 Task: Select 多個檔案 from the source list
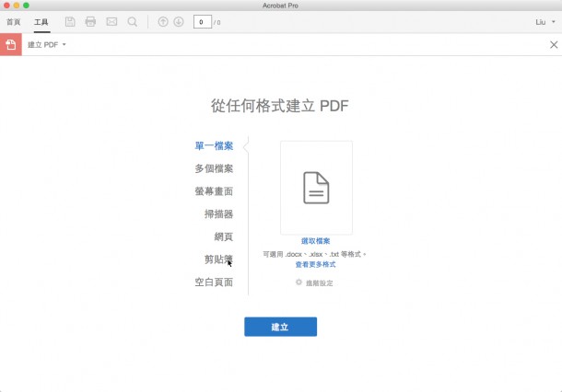click(x=214, y=168)
